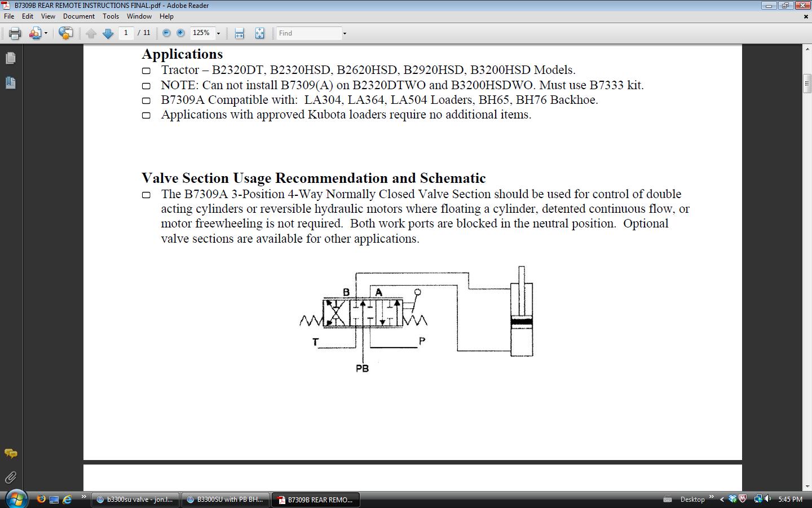Click into the Find search box

(x=308, y=33)
